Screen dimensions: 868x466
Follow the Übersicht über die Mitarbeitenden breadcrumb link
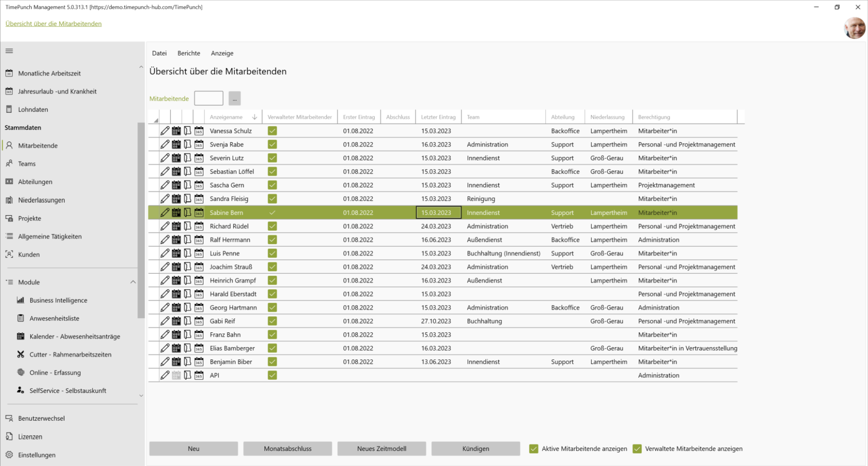click(54, 24)
